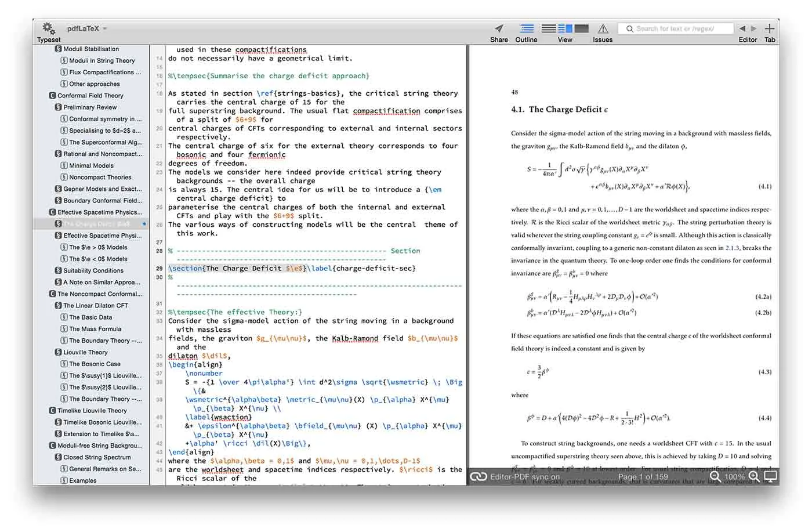Go forward with the Editor right arrow
Screen dimensions: 812x532
tap(753, 28)
